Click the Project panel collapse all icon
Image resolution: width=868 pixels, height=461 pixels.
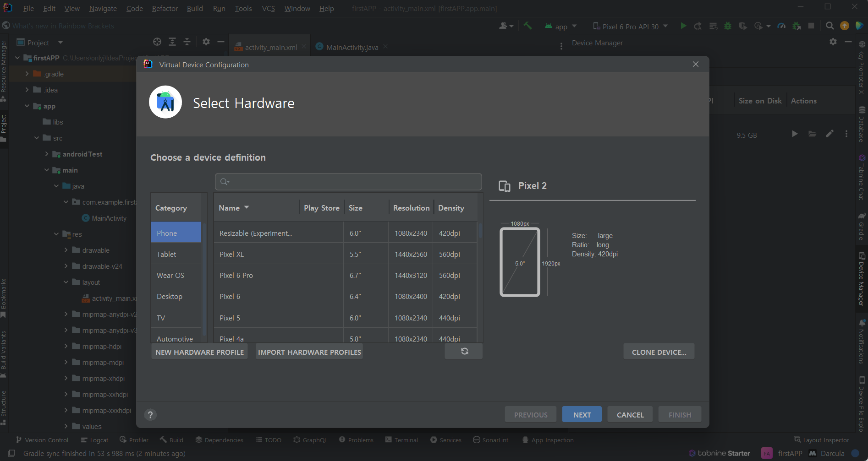(x=187, y=42)
